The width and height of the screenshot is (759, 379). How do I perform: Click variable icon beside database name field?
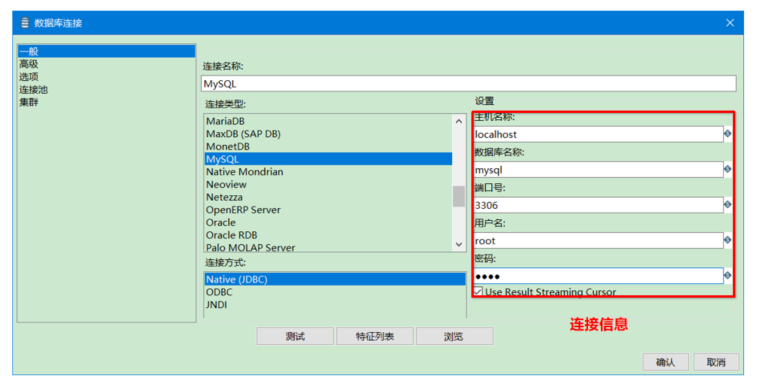(x=727, y=169)
